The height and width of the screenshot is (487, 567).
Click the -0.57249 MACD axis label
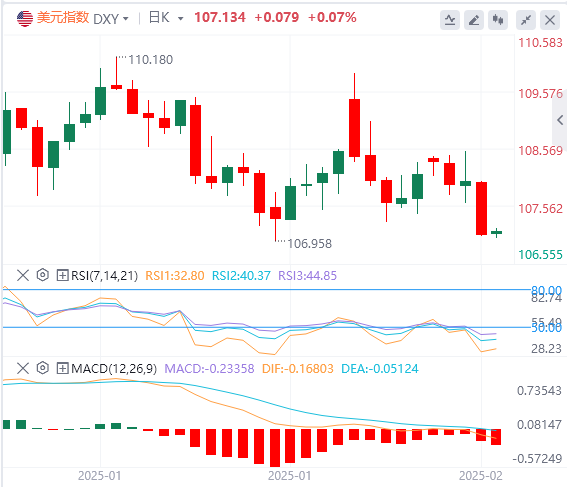point(537,459)
